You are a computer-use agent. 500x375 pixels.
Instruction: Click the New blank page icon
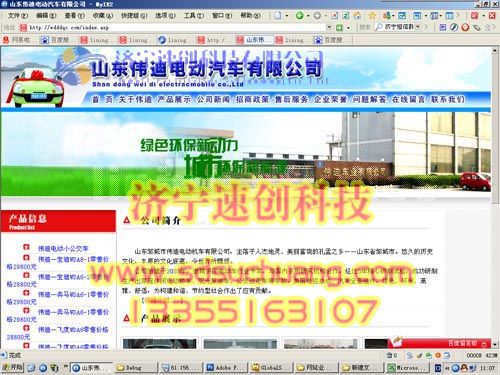tap(278, 15)
